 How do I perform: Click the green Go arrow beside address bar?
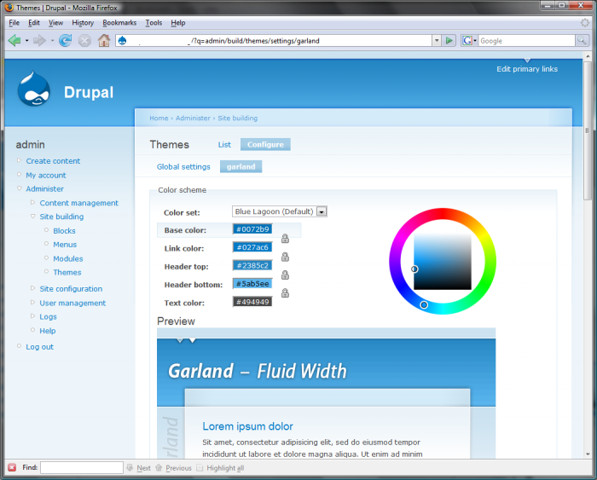pyautogui.click(x=449, y=40)
